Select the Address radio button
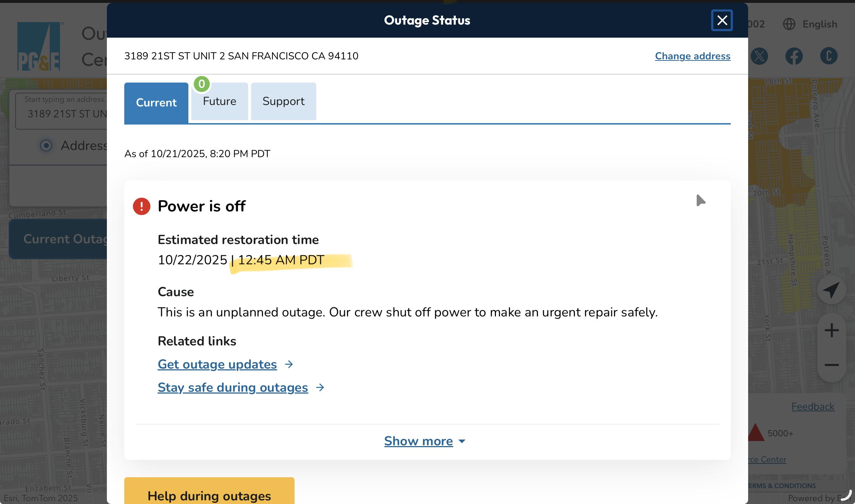The image size is (855, 504). (x=46, y=146)
